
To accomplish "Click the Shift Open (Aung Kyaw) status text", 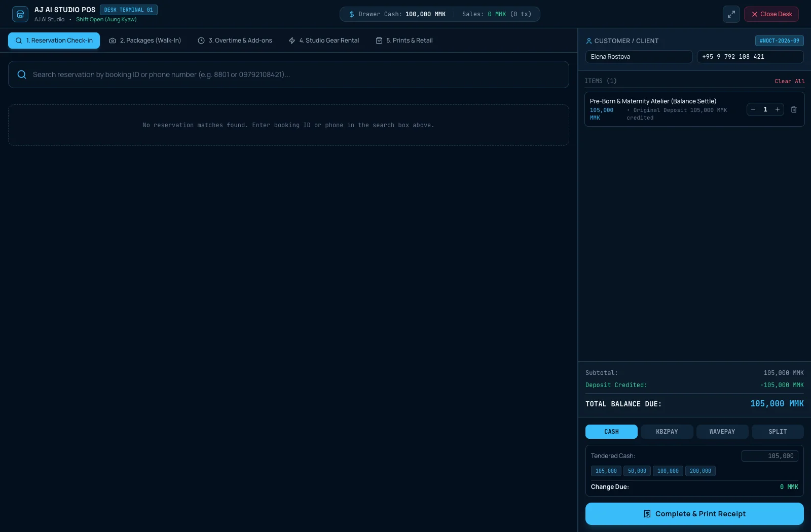I will click(106, 19).
